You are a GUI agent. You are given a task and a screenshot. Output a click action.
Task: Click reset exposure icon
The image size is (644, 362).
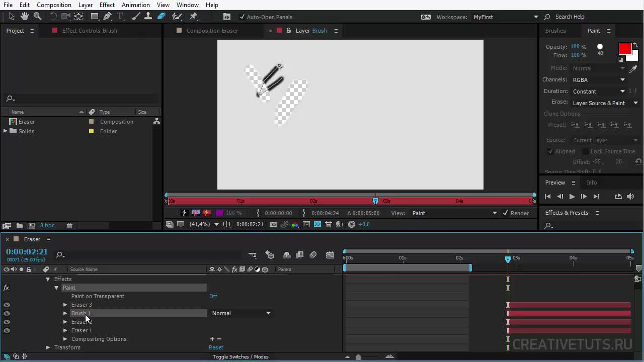point(352,224)
